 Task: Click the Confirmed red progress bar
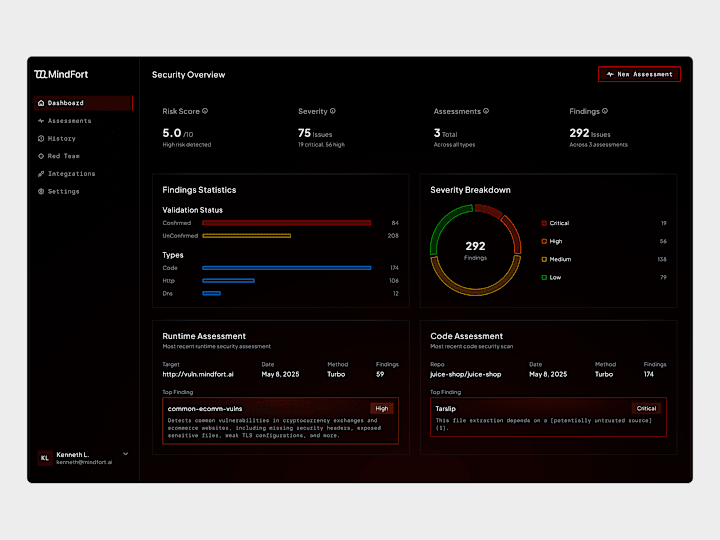click(x=287, y=223)
